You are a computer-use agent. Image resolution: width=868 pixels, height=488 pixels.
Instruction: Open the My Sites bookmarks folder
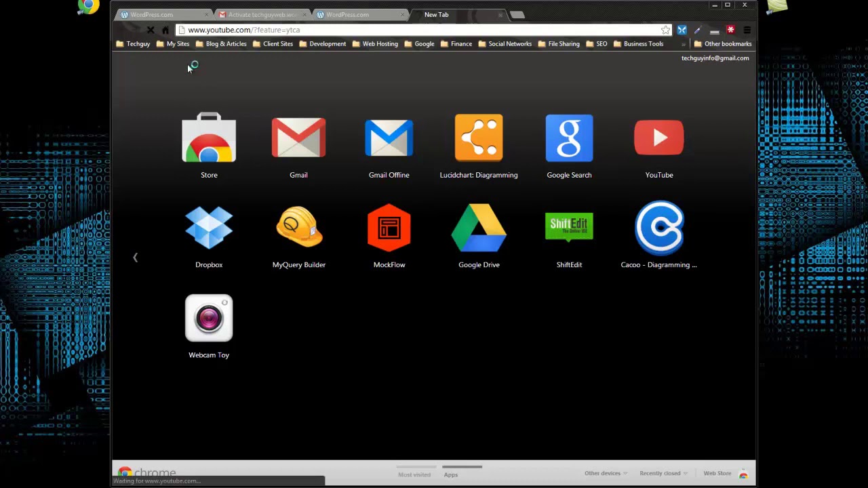pyautogui.click(x=173, y=44)
